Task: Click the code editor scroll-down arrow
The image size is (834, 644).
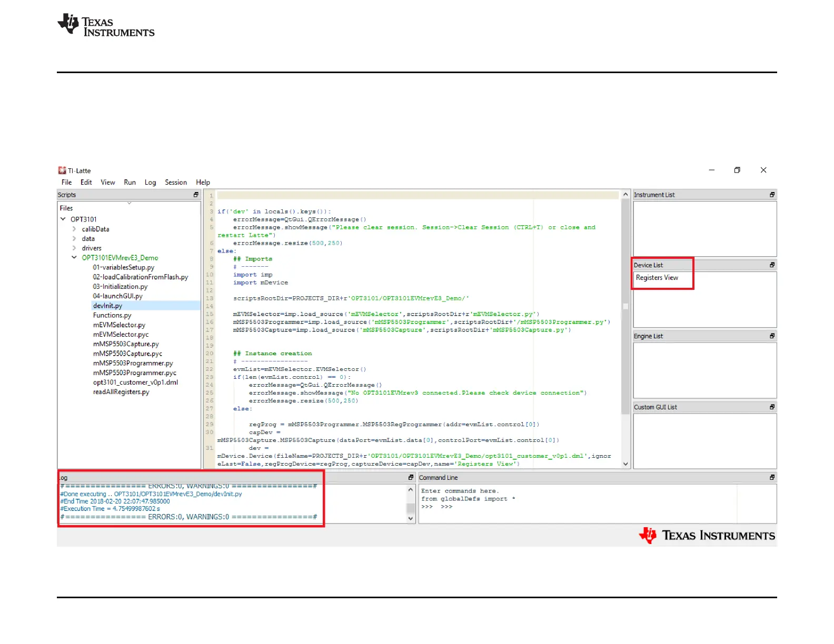Action: click(x=625, y=464)
